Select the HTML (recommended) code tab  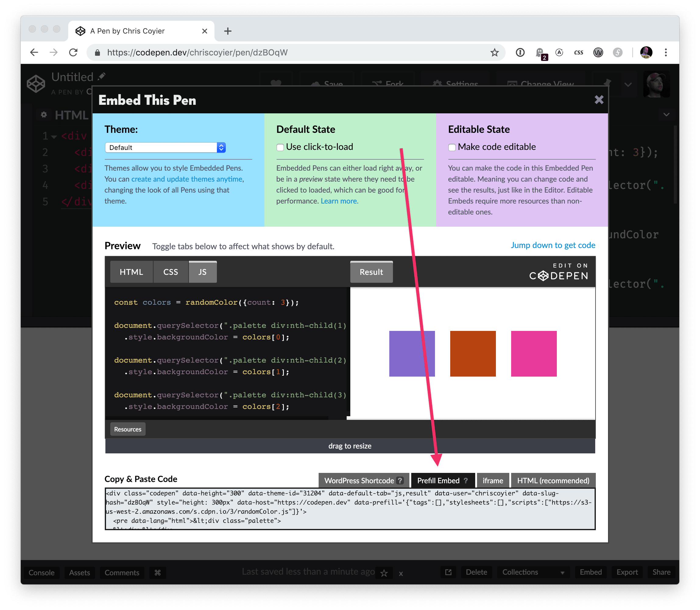[553, 480]
